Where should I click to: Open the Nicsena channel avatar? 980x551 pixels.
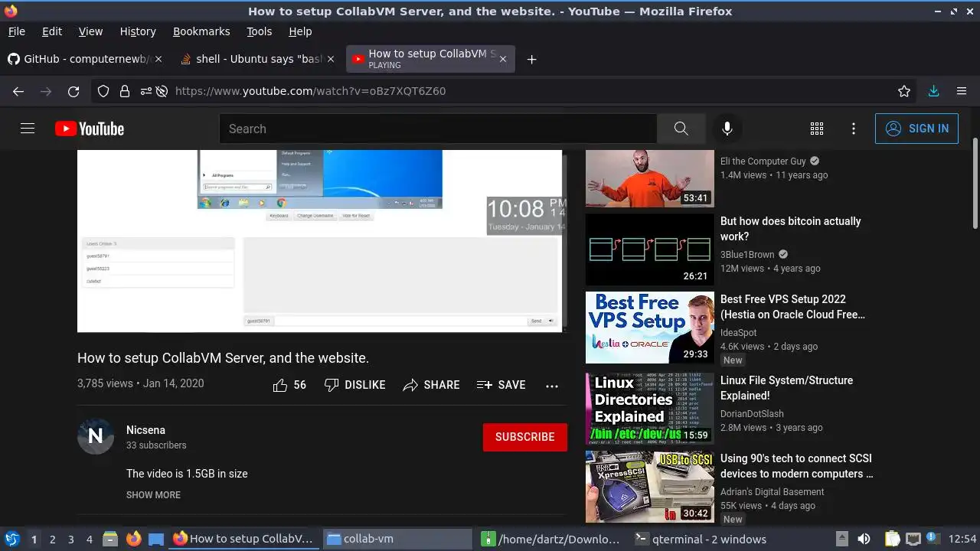click(x=96, y=436)
